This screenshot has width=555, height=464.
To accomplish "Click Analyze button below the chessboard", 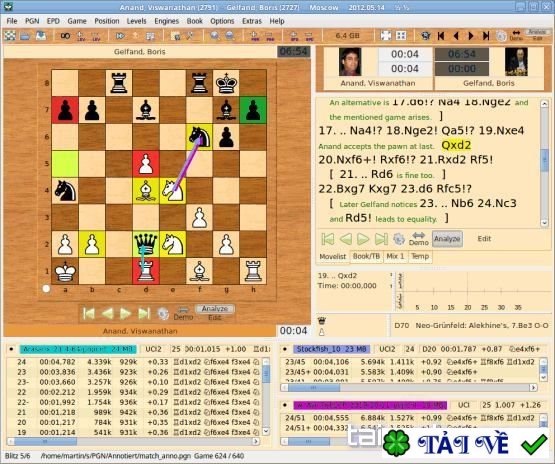I will [214, 309].
